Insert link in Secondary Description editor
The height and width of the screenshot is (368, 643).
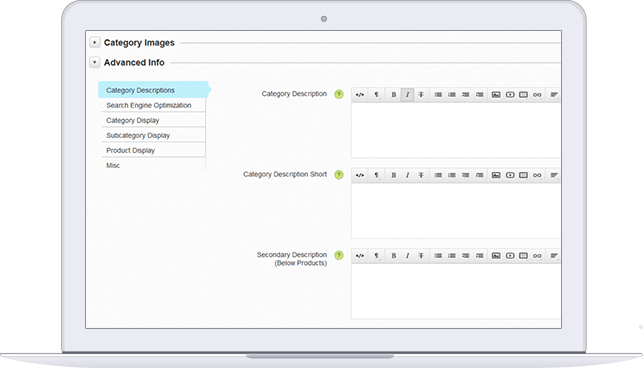[x=537, y=256]
